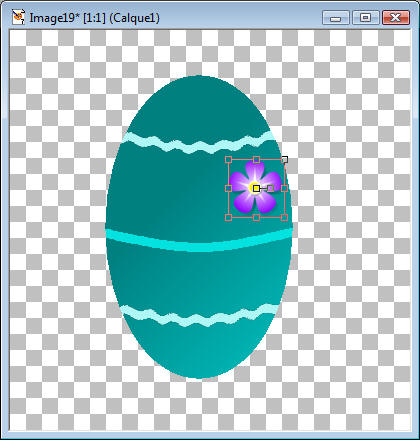The image size is (420, 440).
Task: Select the bottom-middle handle of flower selection
Action: (x=256, y=218)
